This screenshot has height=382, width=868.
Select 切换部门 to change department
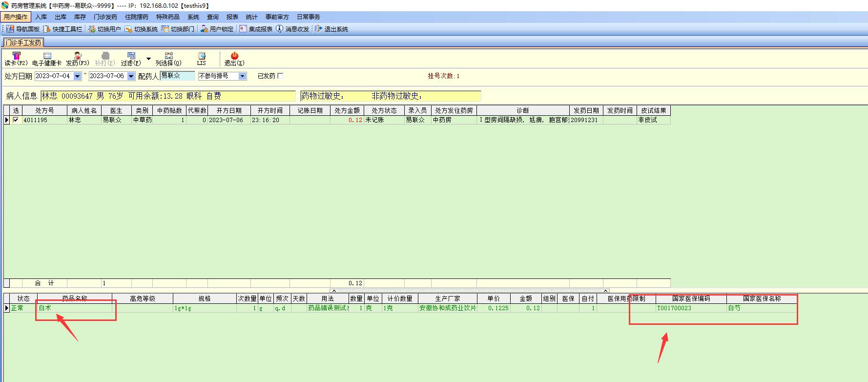(x=178, y=29)
